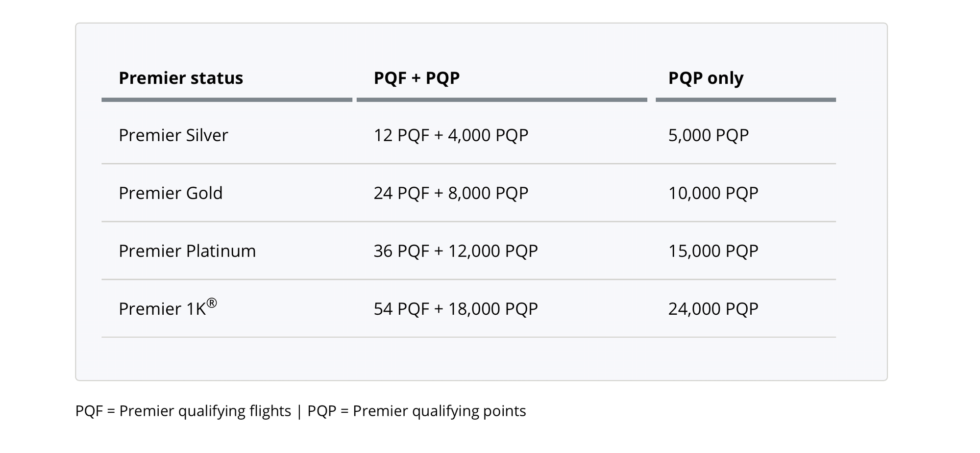Click the 36 PQF + 12,000 PQP cell
Viewport: 980px width, 453px height.
tap(456, 251)
